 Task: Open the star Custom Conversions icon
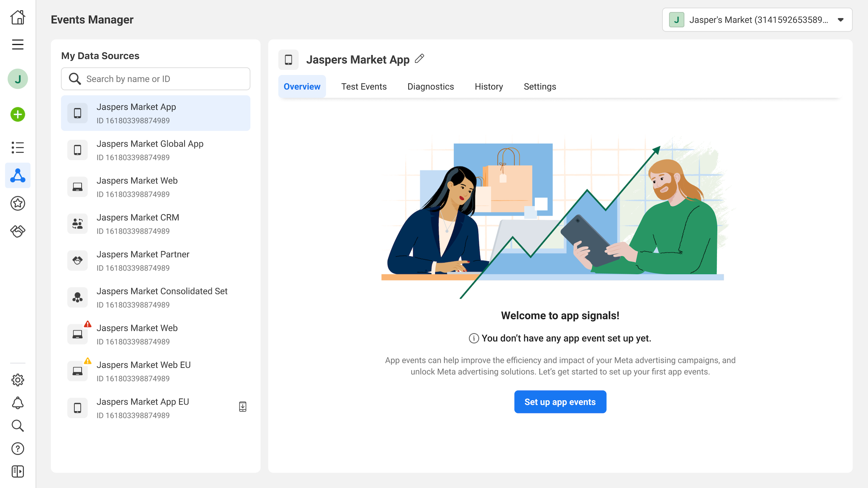coord(18,203)
